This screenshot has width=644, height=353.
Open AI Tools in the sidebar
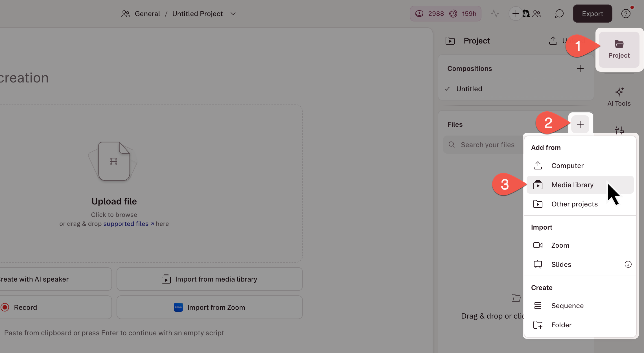619,97
